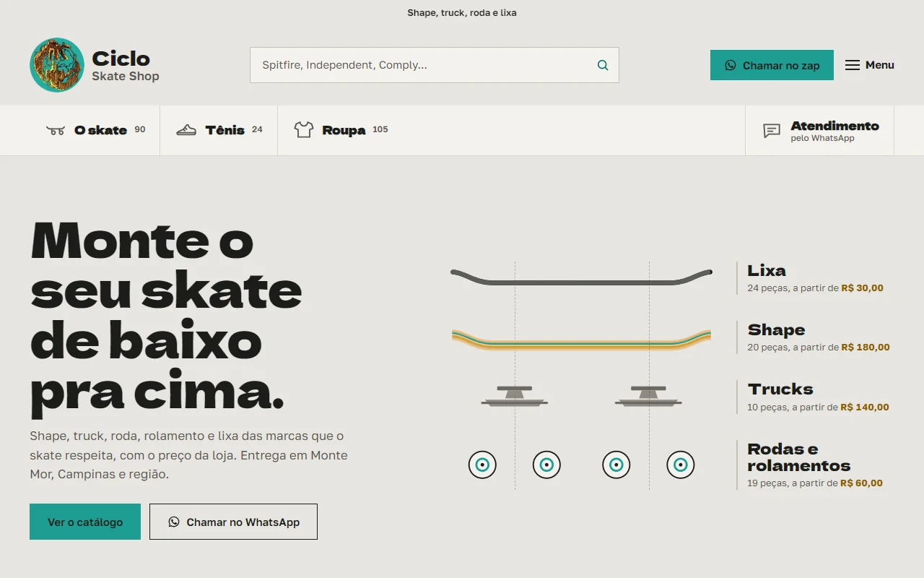
Task: Click the Ciclo store name text
Action: coord(121,59)
